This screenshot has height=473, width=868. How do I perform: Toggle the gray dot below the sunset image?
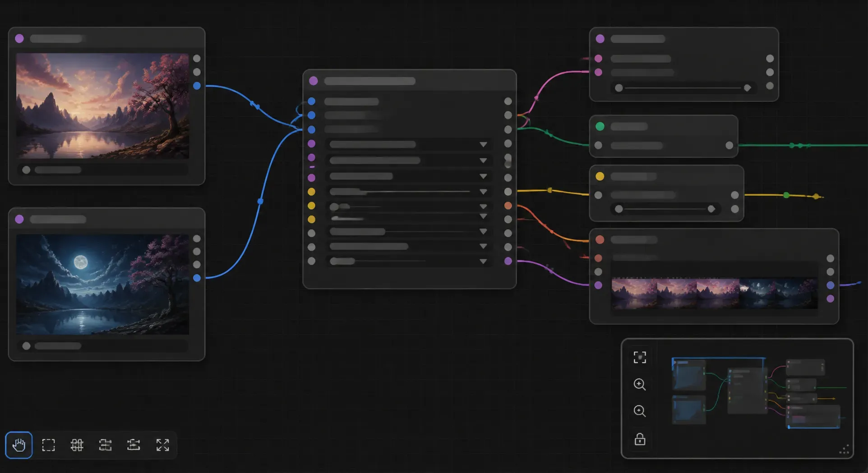[x=26, y=170]
